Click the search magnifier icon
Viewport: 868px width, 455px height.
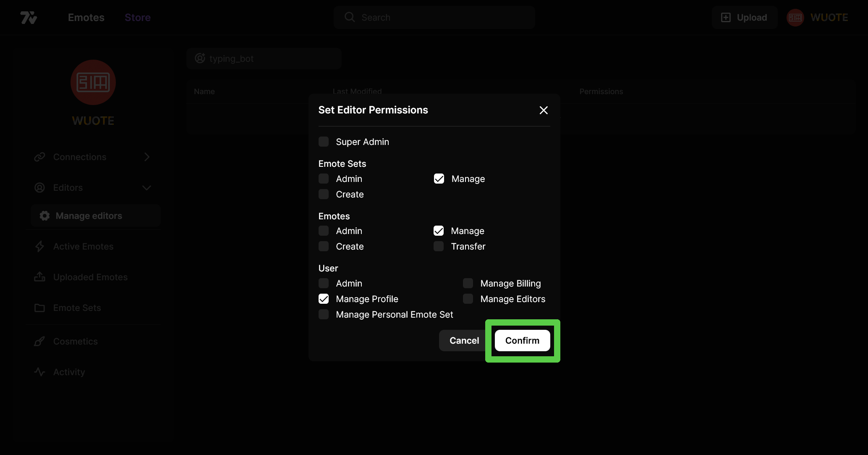click(349, 17)
